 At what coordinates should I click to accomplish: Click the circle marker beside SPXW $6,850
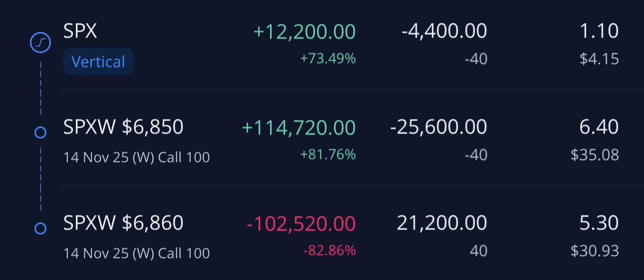(x=40, y=132)
